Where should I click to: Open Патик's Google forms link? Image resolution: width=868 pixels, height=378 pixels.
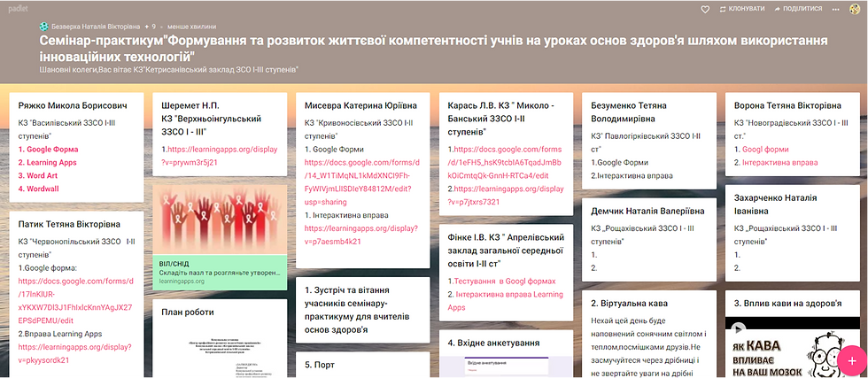(x=76, y=300)
